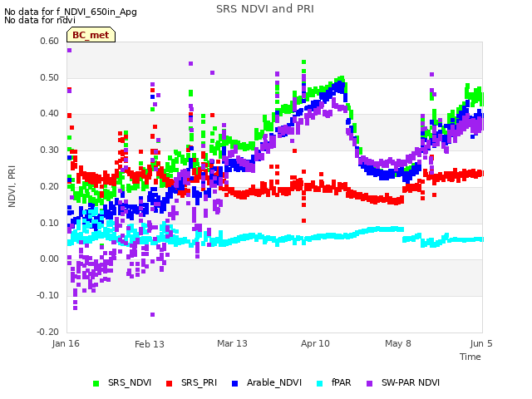This screenshot has width=532, height=399.
Task: Click the 0.40 y-axis value
Action: pos(50,113)
